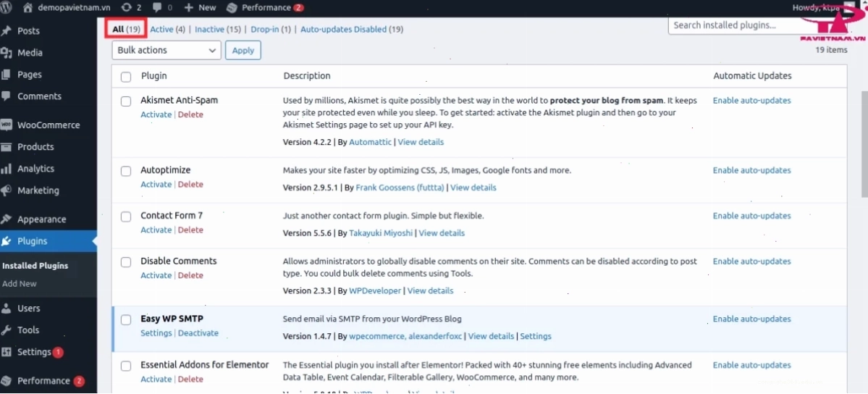Open Frank Goossens (futtta) author link
The image size is (868, 394).
(400, 188)
